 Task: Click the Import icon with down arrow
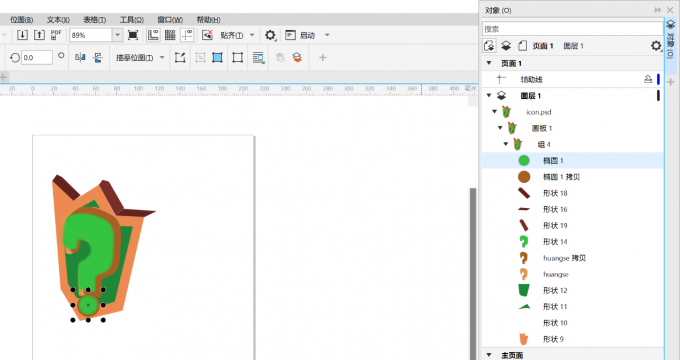(22, 35)
